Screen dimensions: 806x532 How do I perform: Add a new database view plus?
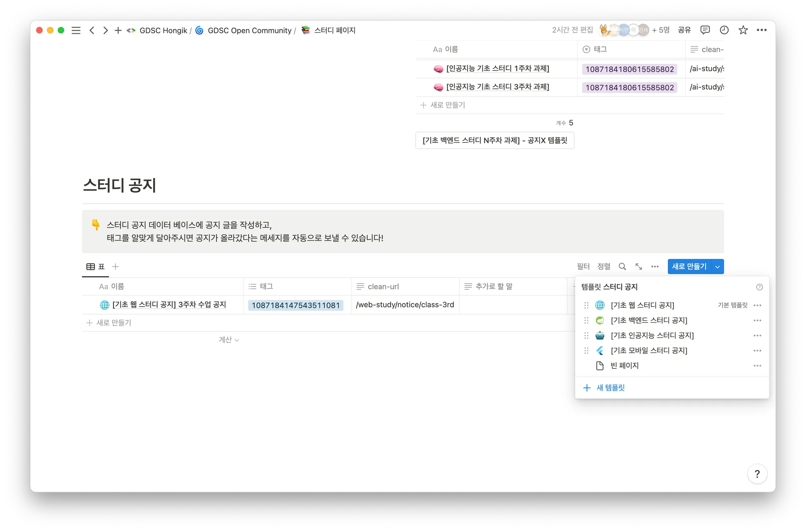coord(115,267)
